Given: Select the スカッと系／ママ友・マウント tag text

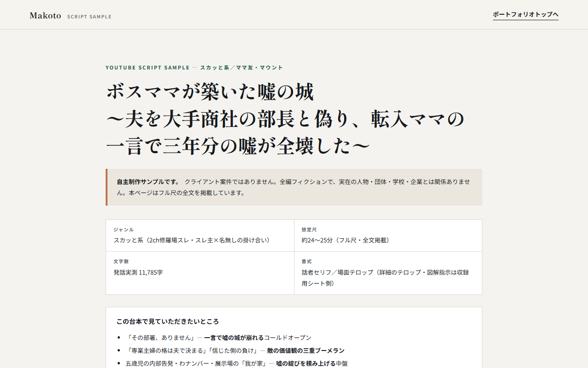Looking at the screenshot, I should (x=242, y=68).
